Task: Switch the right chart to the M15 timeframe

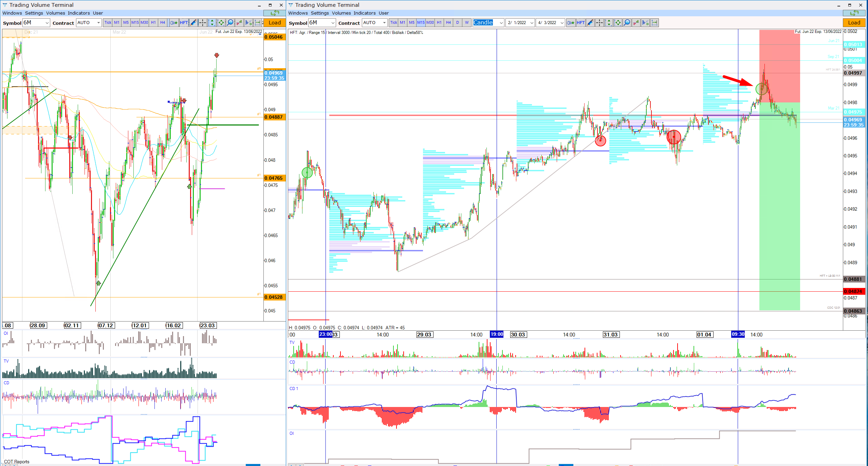Action: coord(421,23)
